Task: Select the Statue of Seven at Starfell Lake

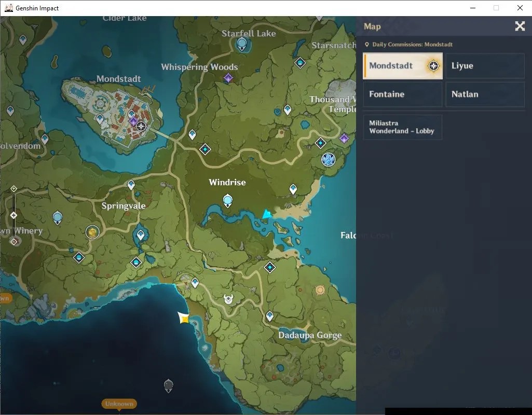Action: pos(241,44)
